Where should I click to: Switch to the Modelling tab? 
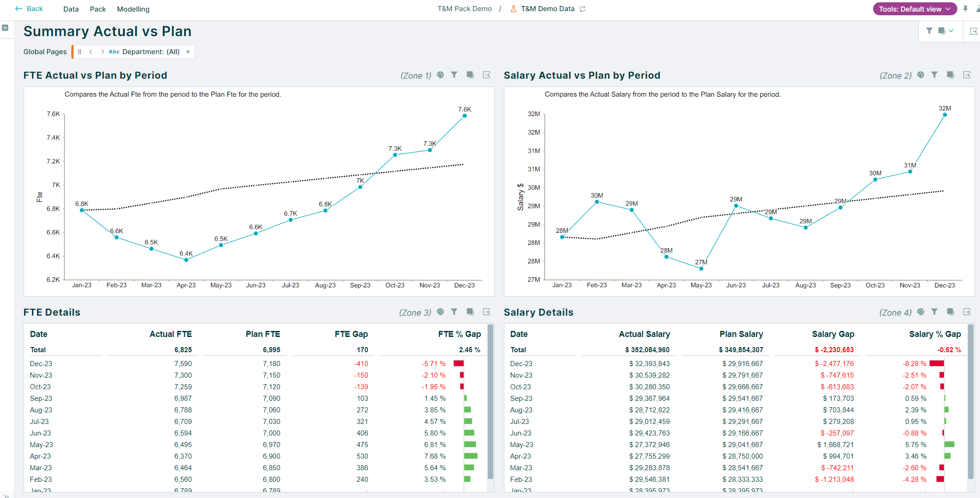133,9
